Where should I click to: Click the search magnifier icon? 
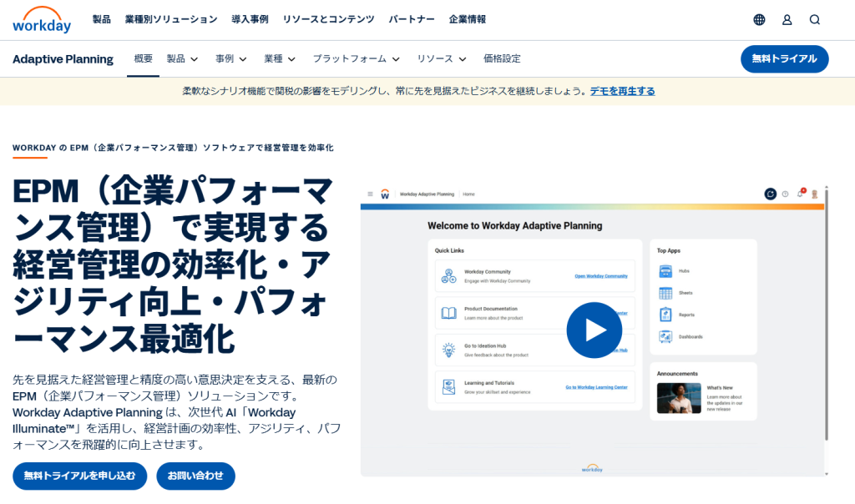pyautogui.click(x=815, y=20)
